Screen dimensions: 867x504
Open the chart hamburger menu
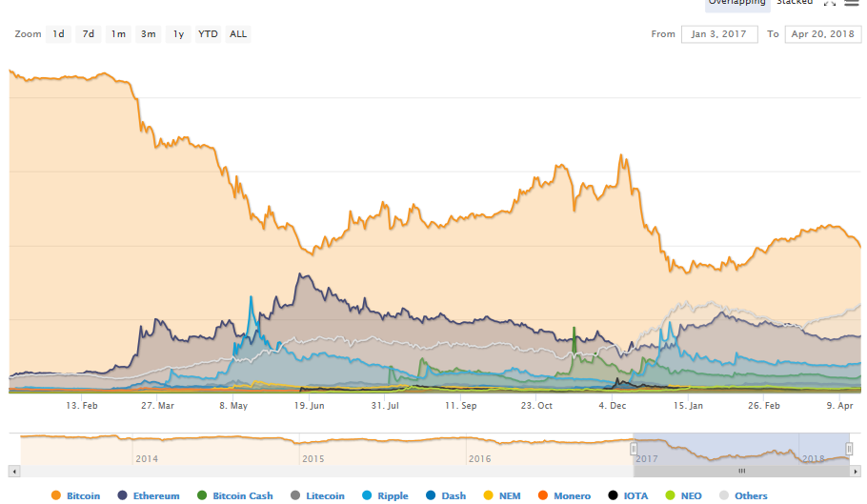pyautogui.click(x=851, y=3)
